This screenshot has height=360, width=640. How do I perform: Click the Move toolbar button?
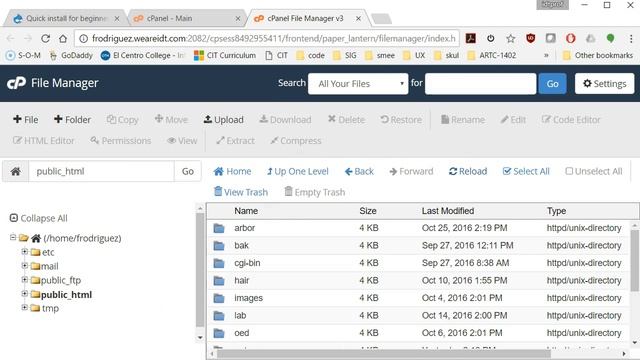(x=171, y=120)
